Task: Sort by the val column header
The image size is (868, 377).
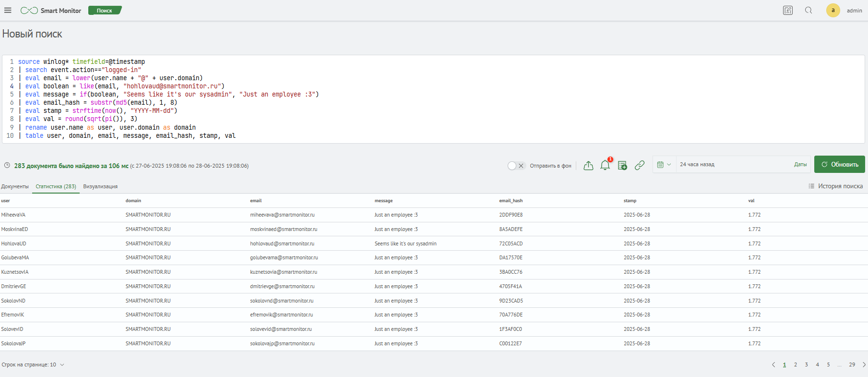Action: click(751, 201)
